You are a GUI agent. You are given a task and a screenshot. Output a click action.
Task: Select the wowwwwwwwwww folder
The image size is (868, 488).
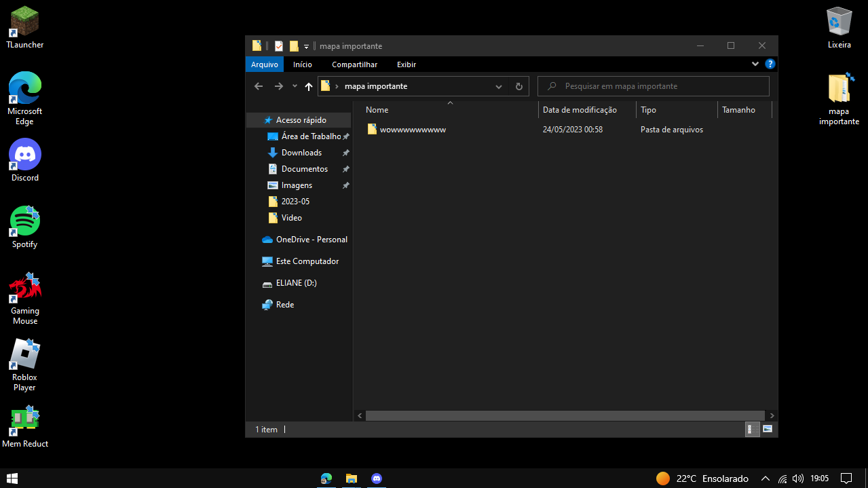point(407,130)
